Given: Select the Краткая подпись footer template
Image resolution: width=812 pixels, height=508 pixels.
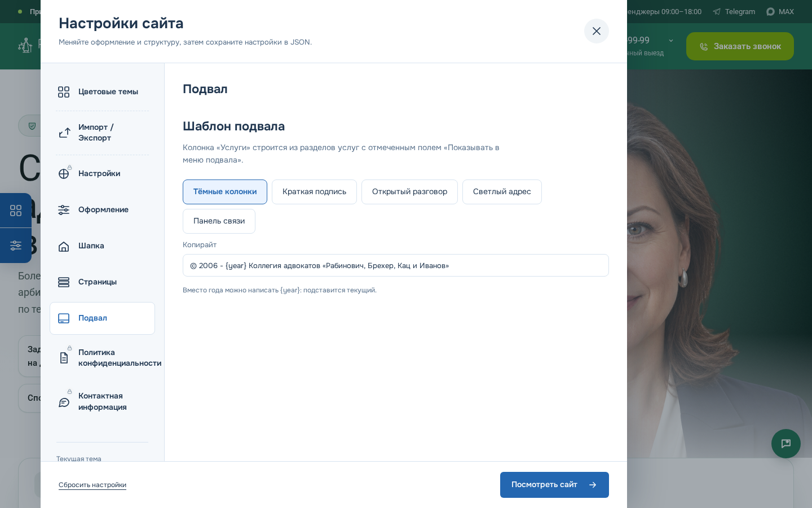Looking at the screenshot, I should [x=314, y=192].
